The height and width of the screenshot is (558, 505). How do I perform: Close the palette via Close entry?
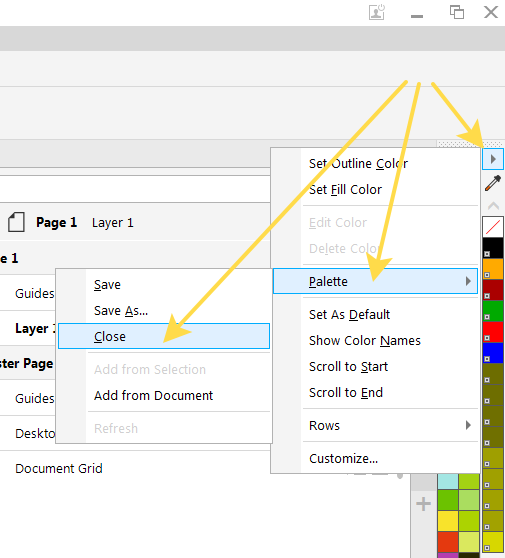pyautogui.click(x=164, y=336)
